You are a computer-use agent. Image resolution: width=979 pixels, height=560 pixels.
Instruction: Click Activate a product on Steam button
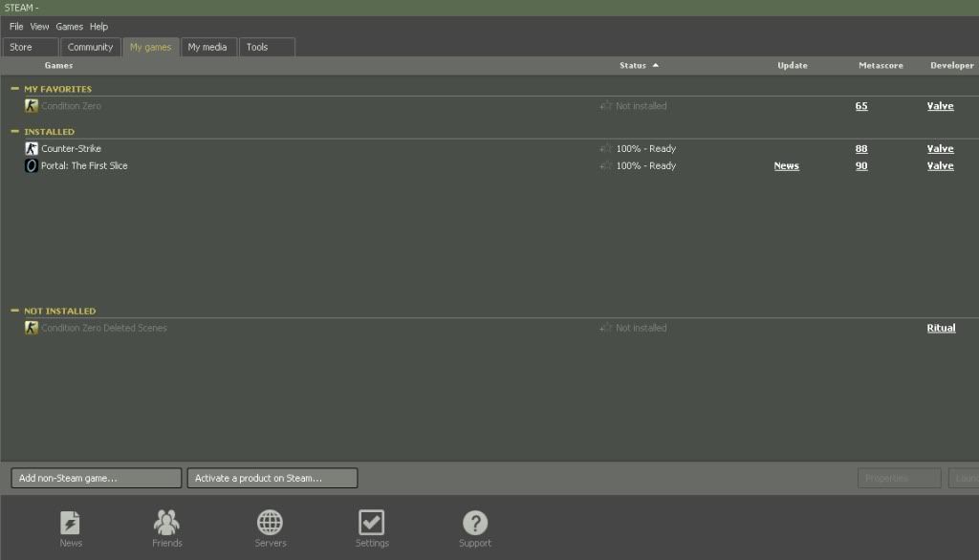pos(272,478)
